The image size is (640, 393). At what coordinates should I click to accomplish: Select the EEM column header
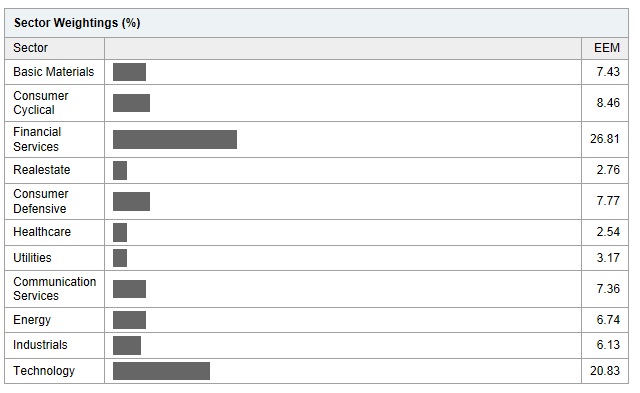607,48
